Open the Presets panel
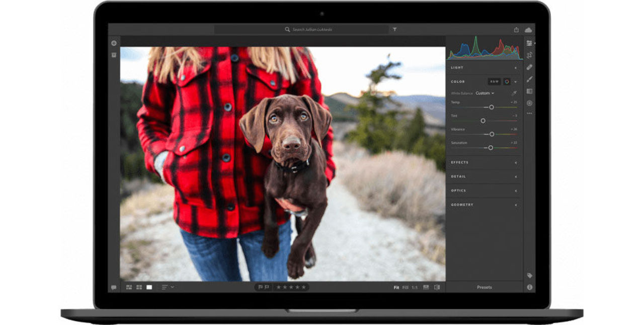Screen dimensions: 644x325 [x=484, y=287]
